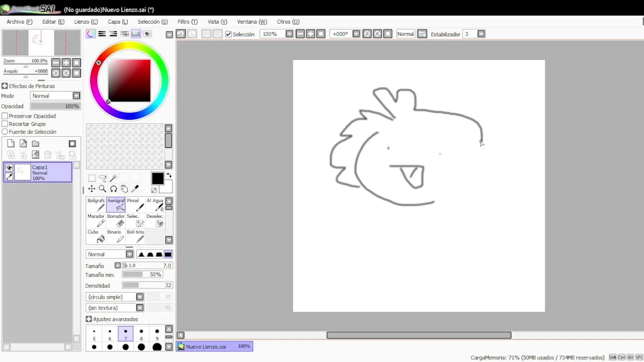The height and width of the screenshot is (362, 644).
Task: Click the undo arrow in toolbar
Action: [181, 34]
